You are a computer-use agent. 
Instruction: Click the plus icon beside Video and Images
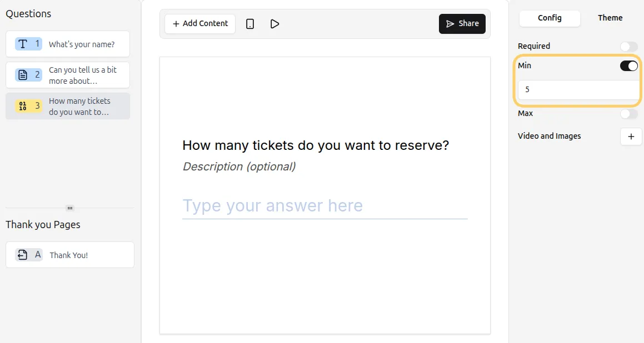tap(631, 137)
